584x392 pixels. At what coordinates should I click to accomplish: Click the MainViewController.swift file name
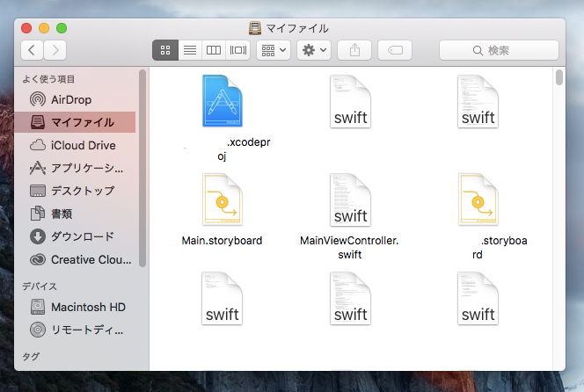pos(349,248)
